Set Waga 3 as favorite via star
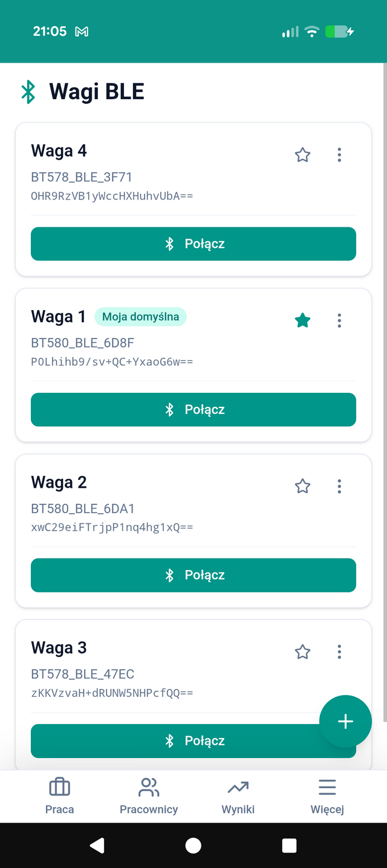This screenshot has height=868, width=387. (x=302, y=652)
